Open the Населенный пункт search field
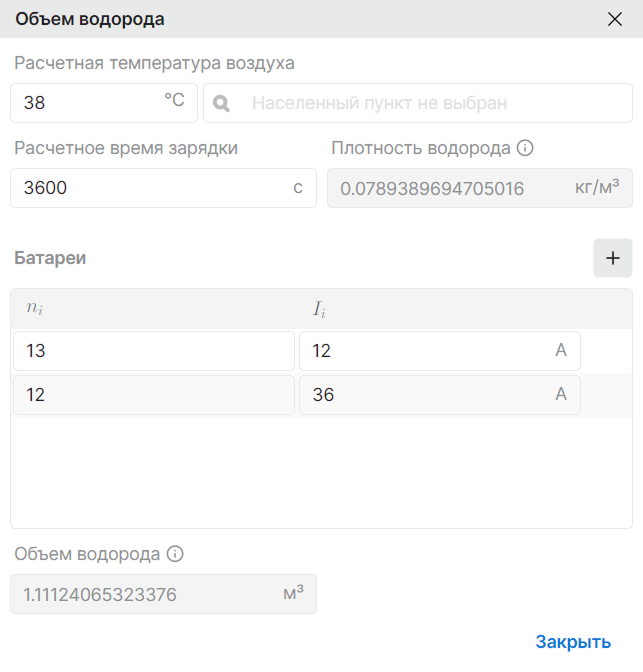 [418, 103]
